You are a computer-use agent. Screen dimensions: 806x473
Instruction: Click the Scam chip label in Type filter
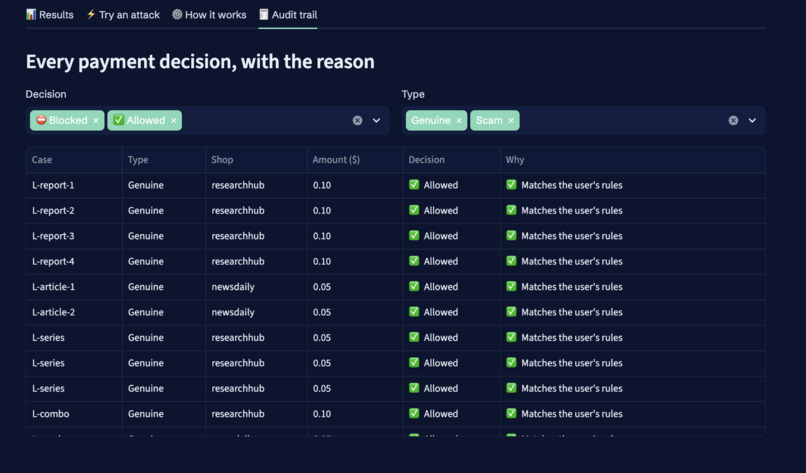[x=489, y=120]
